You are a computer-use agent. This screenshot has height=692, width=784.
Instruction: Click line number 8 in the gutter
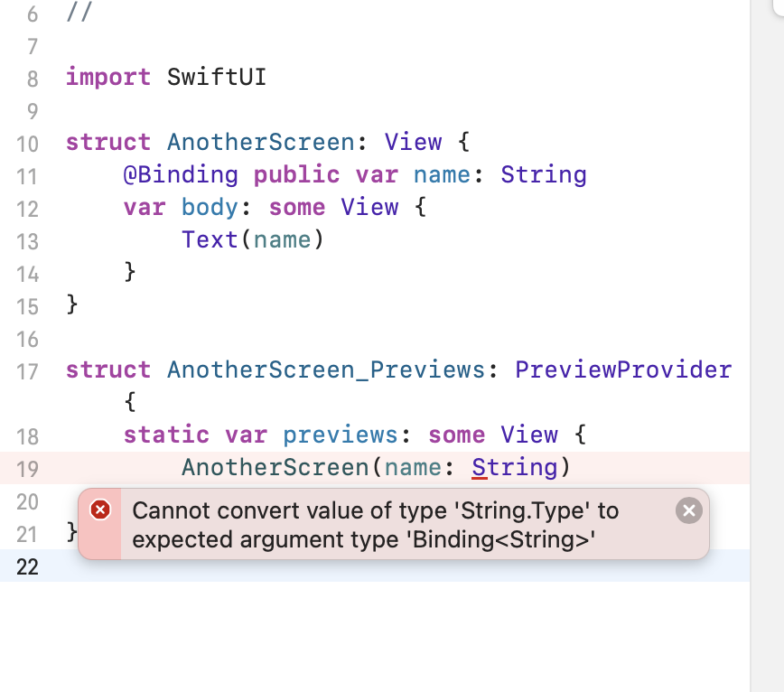tap(33, 79)
